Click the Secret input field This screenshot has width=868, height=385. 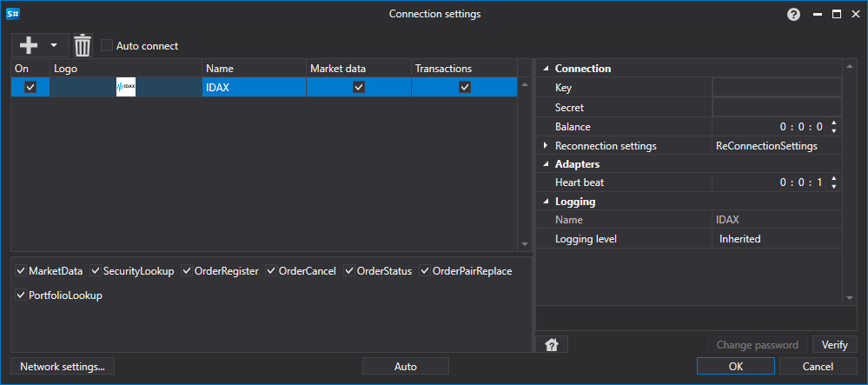tap(777, 108)
